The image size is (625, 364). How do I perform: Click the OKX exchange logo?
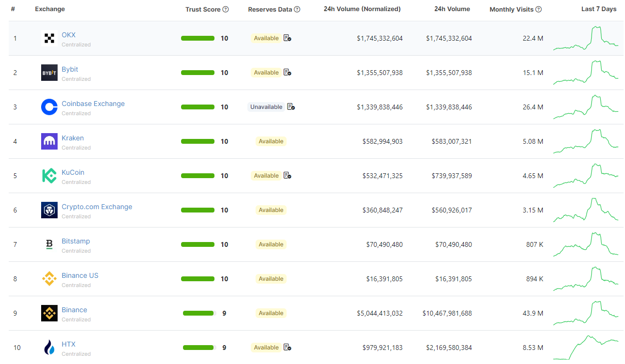[49, 38]
